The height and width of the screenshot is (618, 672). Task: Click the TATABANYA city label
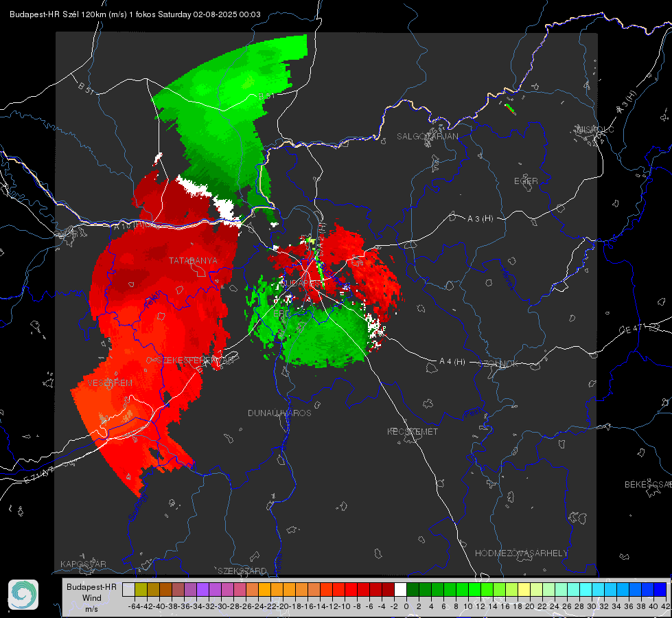pyautogui.click(x=193, y=261)
